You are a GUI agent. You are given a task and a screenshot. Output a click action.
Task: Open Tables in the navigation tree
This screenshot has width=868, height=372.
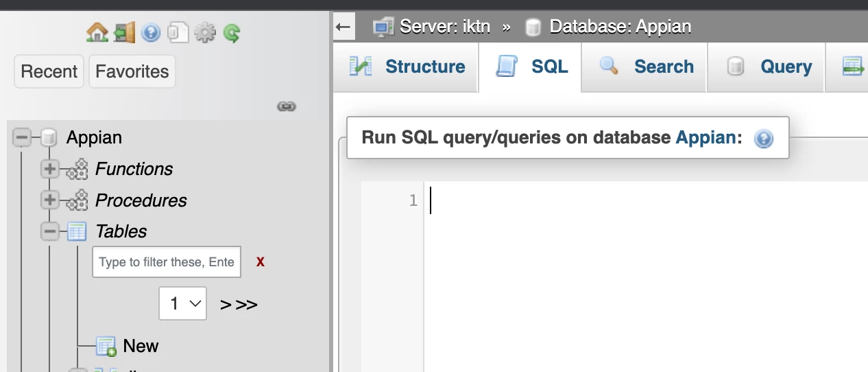coord(121,231)
